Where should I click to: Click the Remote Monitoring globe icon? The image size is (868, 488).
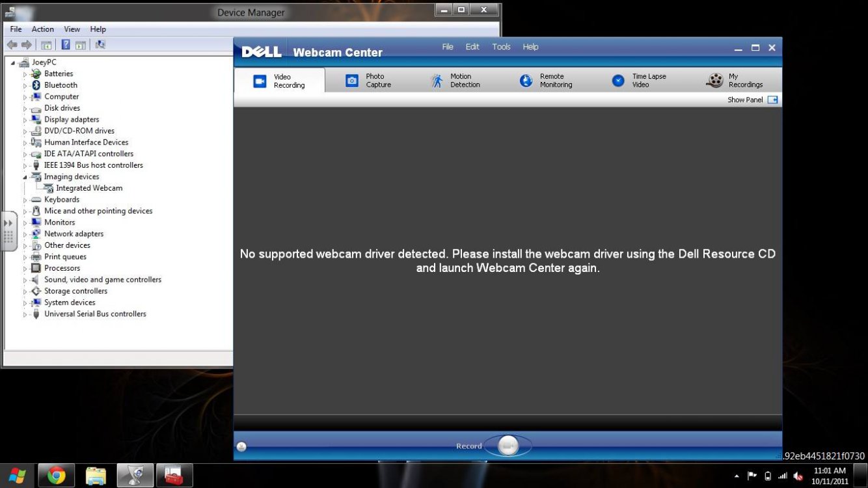pyautogui.click(x=526, y=81)
